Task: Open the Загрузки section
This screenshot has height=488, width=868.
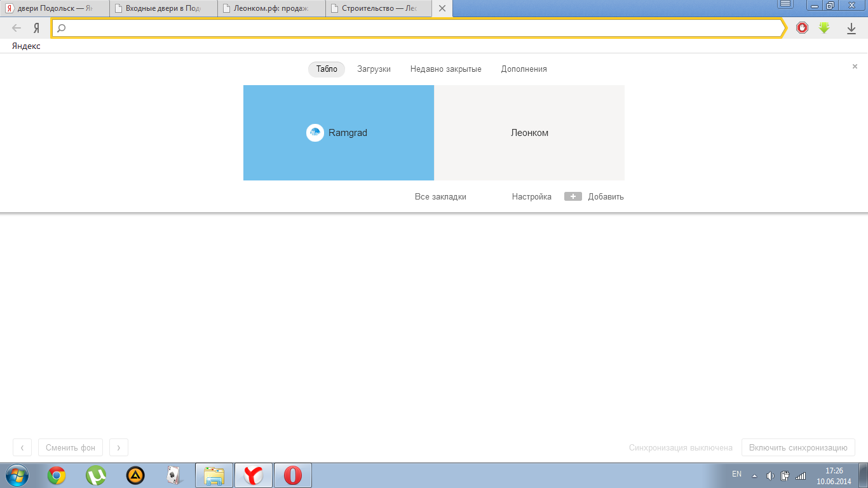Action: point(374,69)
